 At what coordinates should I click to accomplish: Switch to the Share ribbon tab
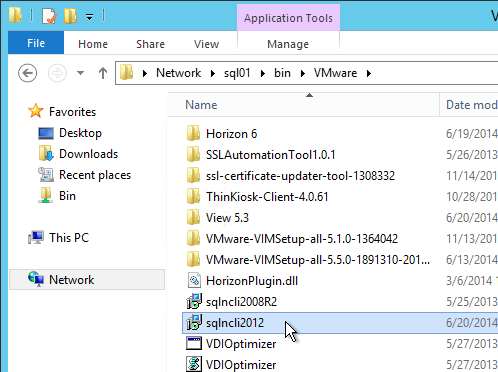pyautogui.click(x=150, y=44)
